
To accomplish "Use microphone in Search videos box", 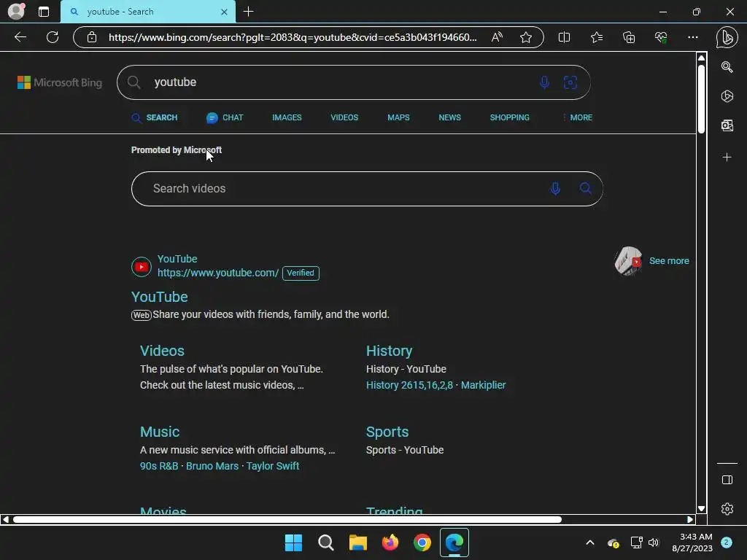I will tap(555, 189).
